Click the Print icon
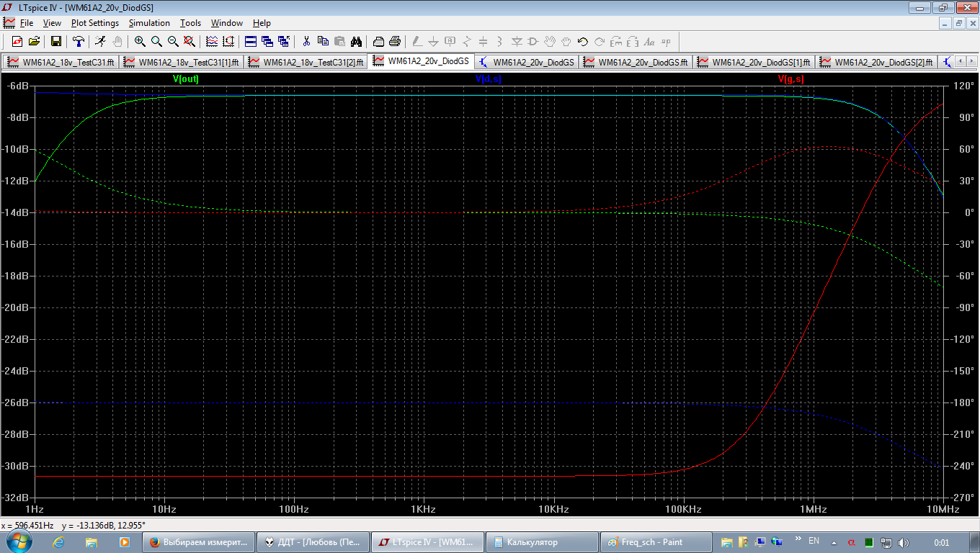 (x=395, y=41)
